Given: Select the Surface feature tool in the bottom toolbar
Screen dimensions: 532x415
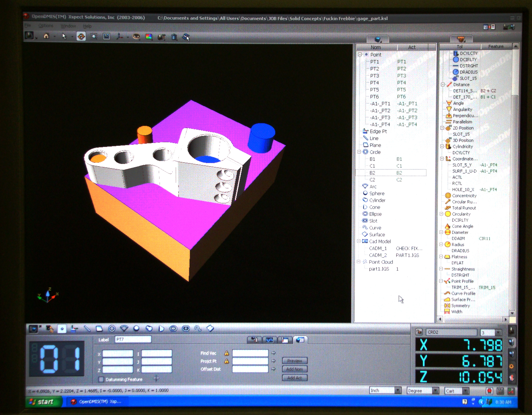Looking at the screenshot, I should (x=210, y=329).
